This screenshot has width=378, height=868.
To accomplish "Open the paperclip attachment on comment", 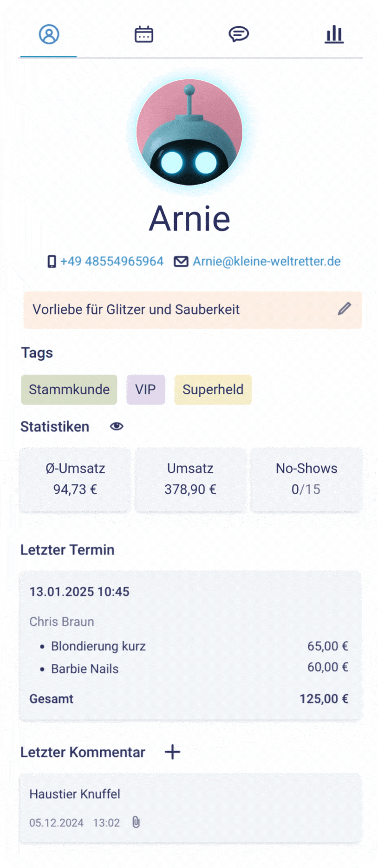I will point(136,822).
